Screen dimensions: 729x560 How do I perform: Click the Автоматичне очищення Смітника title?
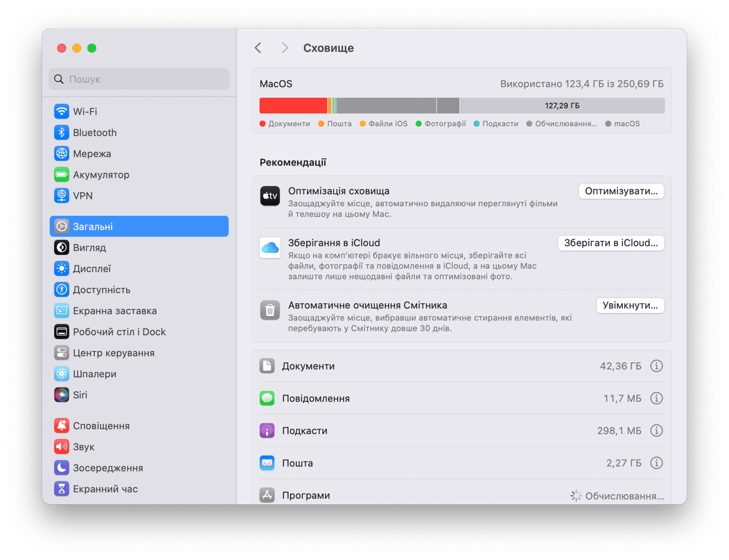pos(367,305)
